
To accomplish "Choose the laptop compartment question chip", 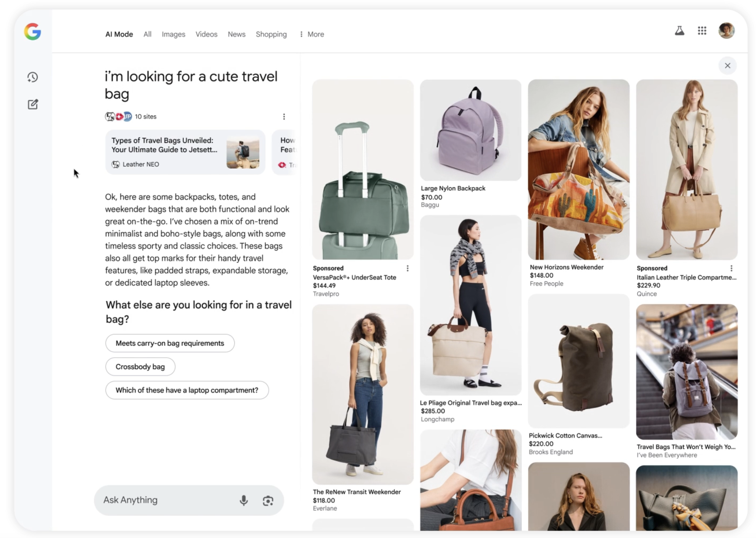I will point(187,390).
